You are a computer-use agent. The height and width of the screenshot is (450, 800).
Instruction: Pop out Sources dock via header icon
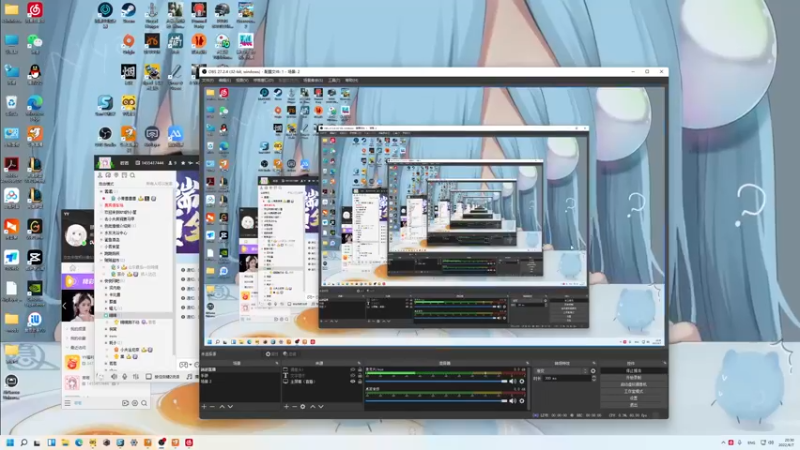point(359,363)
